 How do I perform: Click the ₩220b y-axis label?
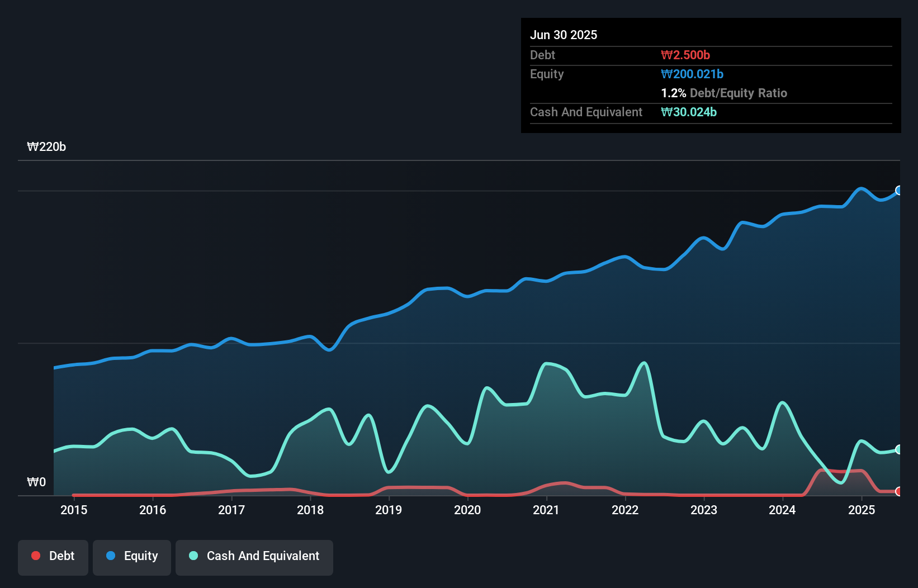click(x=46, y=147)
